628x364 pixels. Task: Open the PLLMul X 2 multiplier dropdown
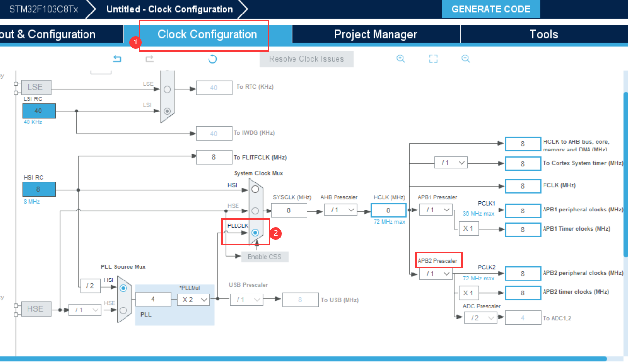193,299
